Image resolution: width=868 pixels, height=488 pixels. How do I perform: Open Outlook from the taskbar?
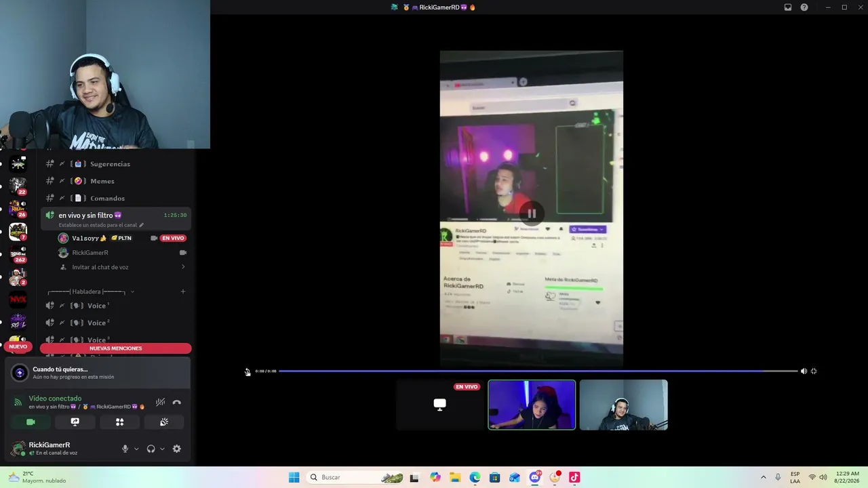515,477
